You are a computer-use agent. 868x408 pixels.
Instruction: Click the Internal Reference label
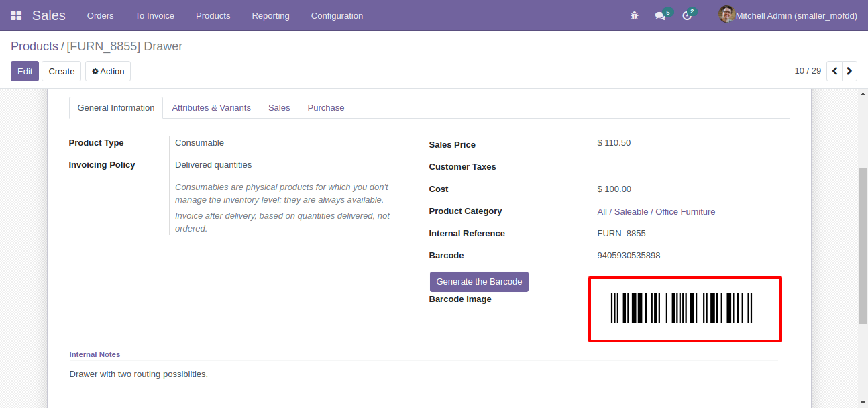467,234
